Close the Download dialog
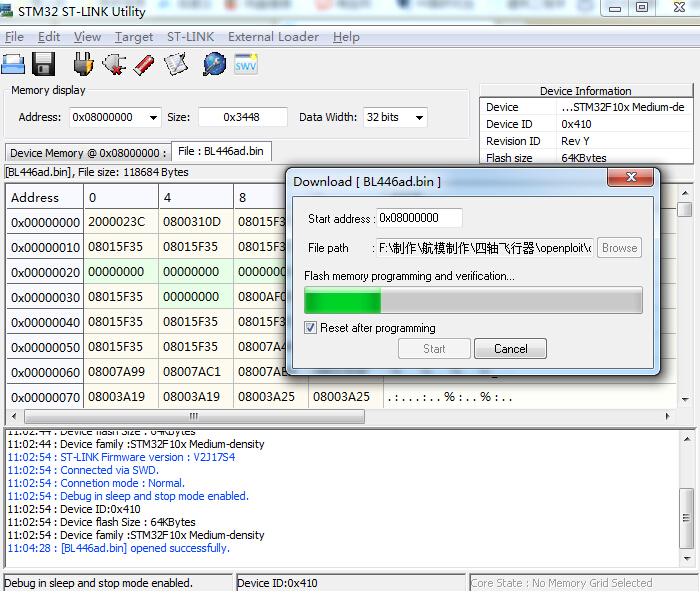The image size is (700, 591). tap(631, 177)
